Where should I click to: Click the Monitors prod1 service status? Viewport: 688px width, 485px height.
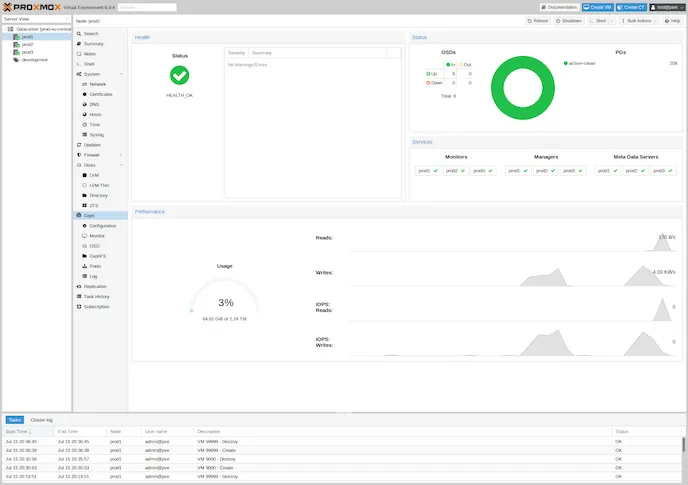pyautogui.click(x=428, y=171)
